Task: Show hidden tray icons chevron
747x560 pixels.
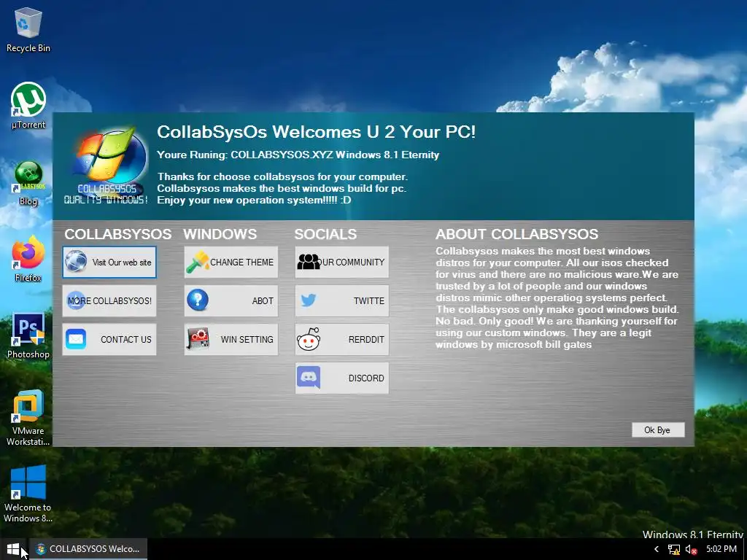Action: (657, 549)
